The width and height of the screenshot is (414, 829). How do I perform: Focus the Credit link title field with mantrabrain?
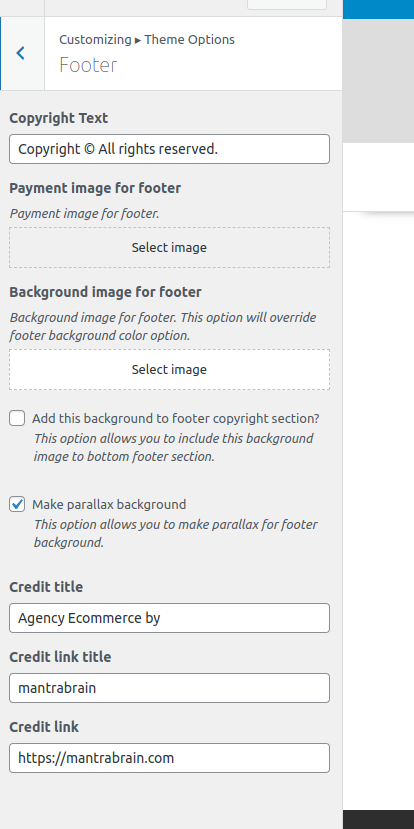(169, 688)
